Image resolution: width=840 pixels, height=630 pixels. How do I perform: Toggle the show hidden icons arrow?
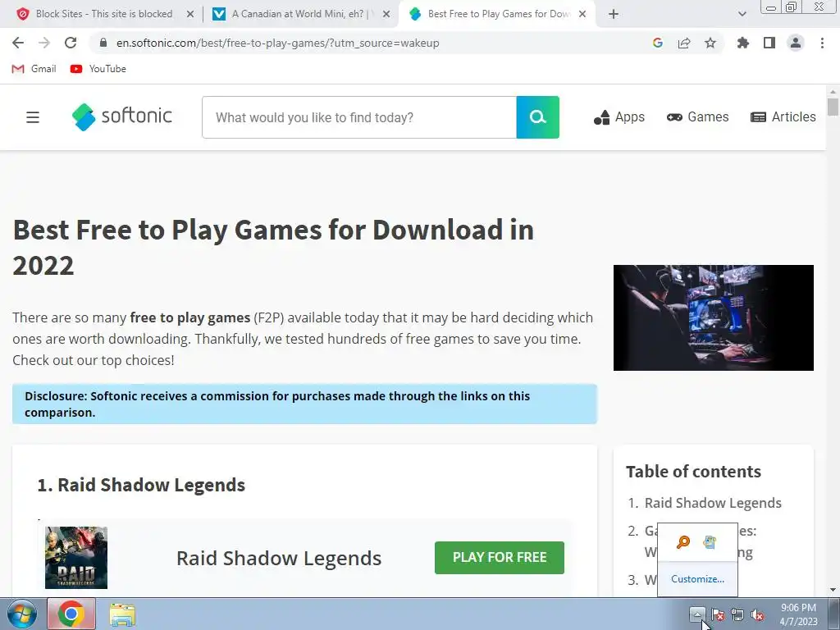697,614
